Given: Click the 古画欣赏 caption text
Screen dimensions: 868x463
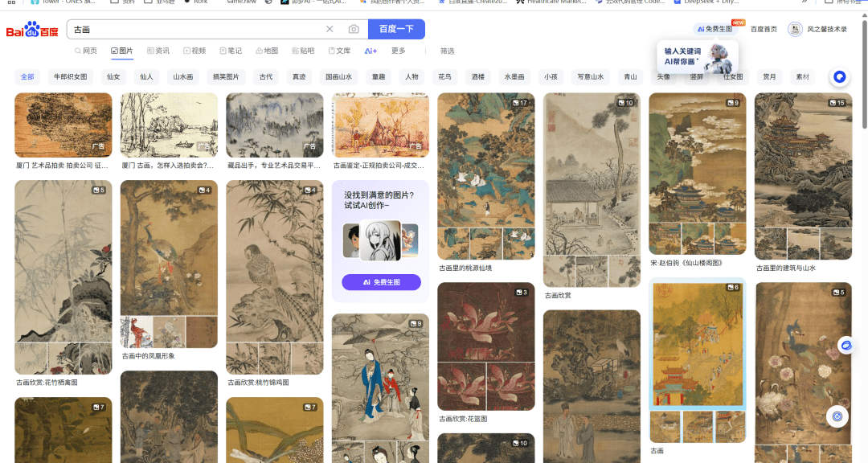Looking at the screenshot, I should point(558,296).
